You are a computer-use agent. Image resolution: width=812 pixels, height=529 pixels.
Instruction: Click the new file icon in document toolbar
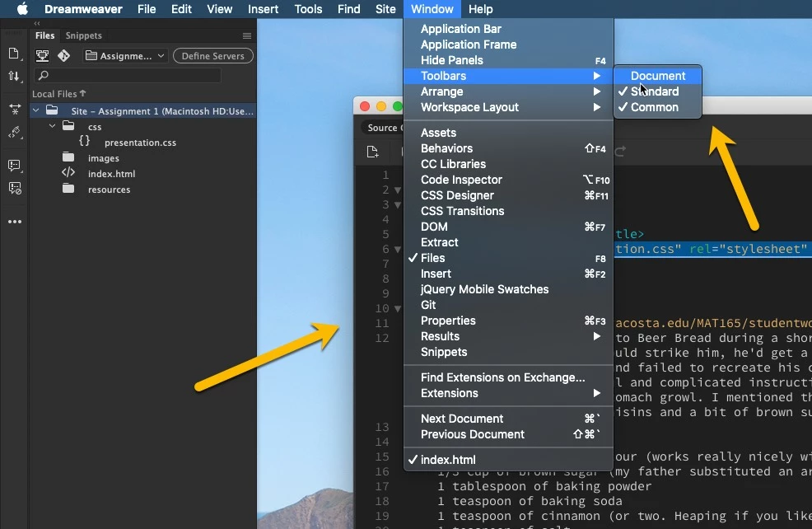[372, 152]
